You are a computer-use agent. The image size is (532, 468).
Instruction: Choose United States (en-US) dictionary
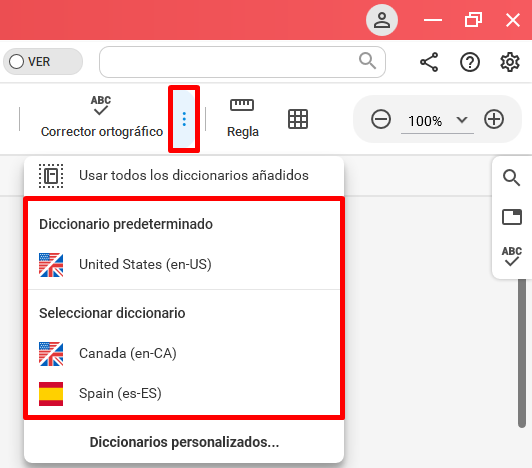coord(184,265)
